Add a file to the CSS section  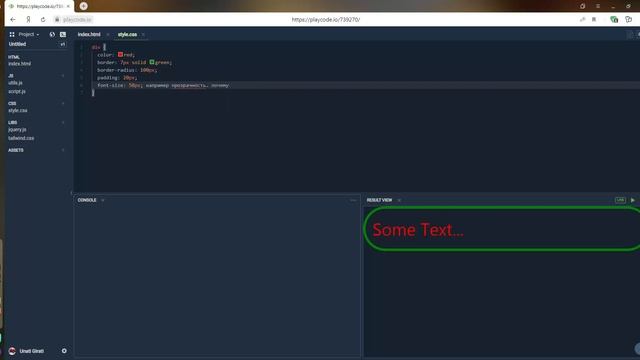pyautogui.click(x=63, y=104)
